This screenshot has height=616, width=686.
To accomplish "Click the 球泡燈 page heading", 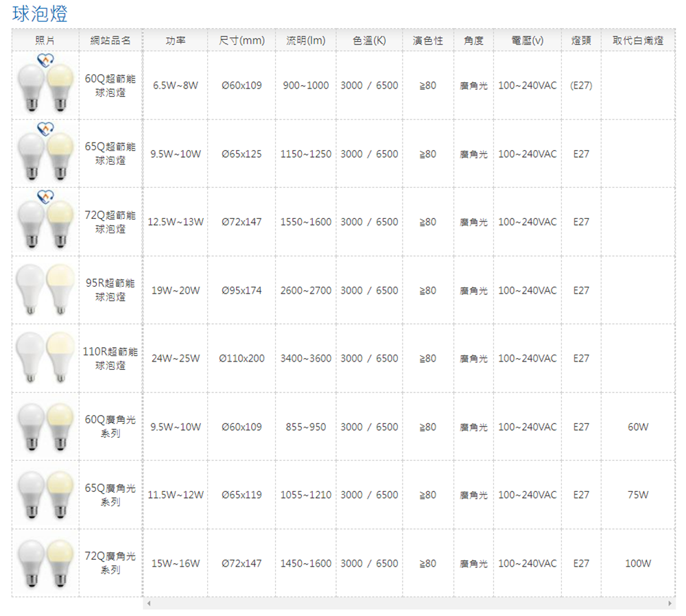I will pyautogui.click(x=40, y=13).
